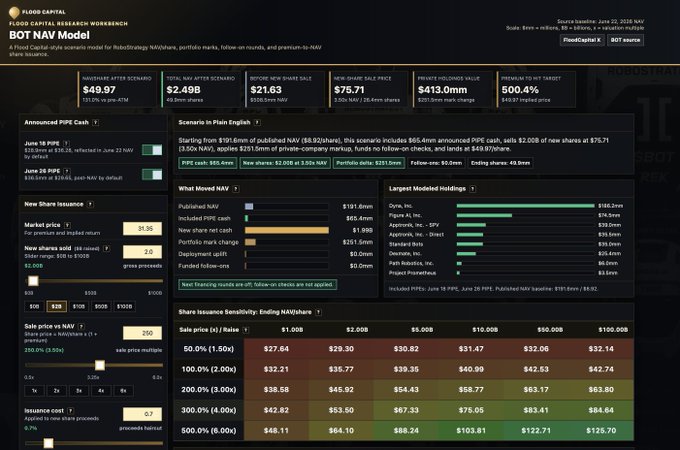This screenshot has height=450, width=680.
Task: Click the issuance cost slider handle
Action: point(49,443)
